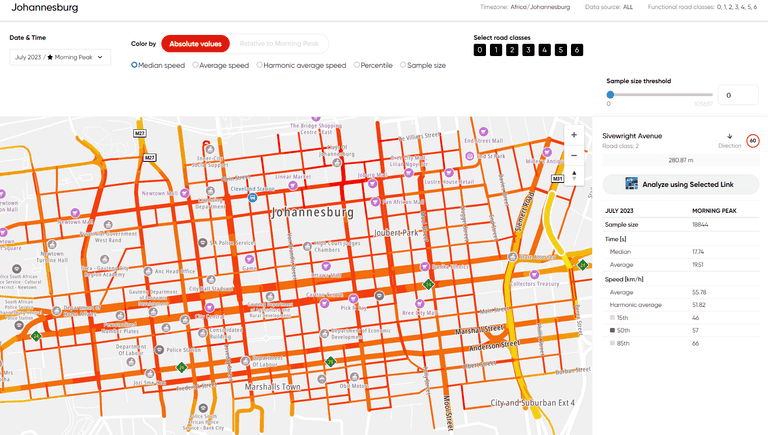This screenshot has width=768, height=435.
Task: Click Analyze using Selected Link button
Action: pos(680,184)
